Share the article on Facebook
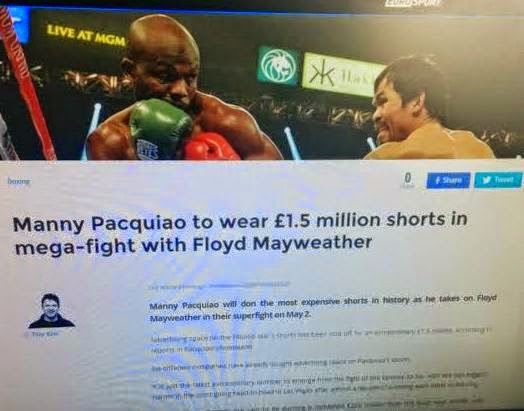This screenshot has width=524, height=411. pos(448,180)
